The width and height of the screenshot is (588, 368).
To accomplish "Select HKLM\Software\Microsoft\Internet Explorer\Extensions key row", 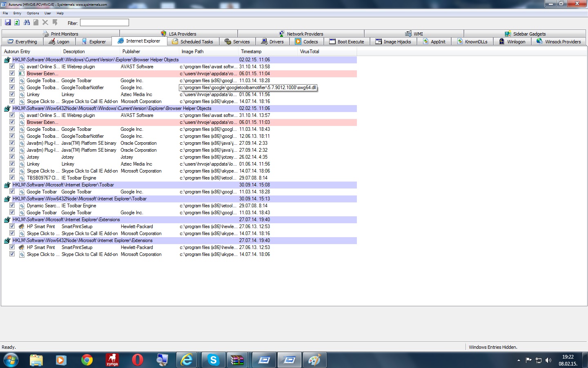I will 180,220.
